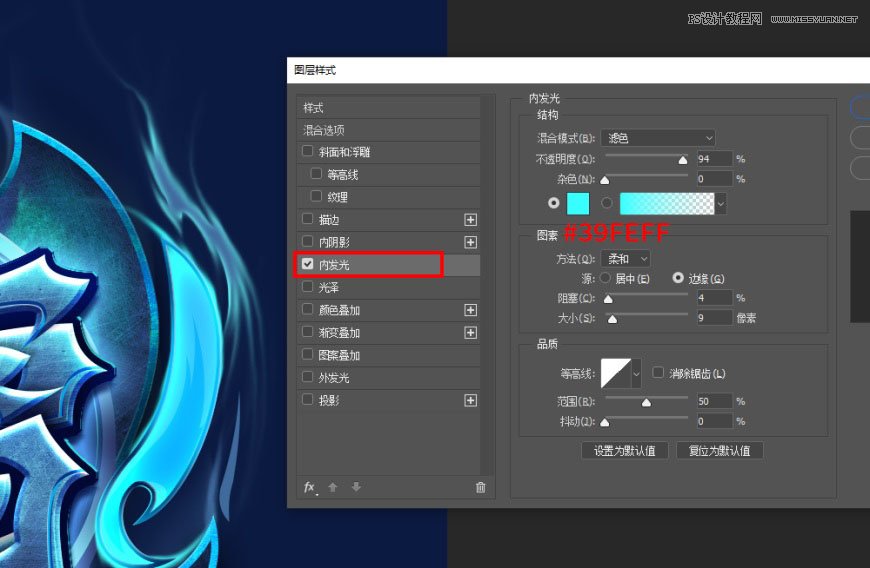Screen dimensions: 870x568
Task: Select 样式 styles list item
Action: 388,108
